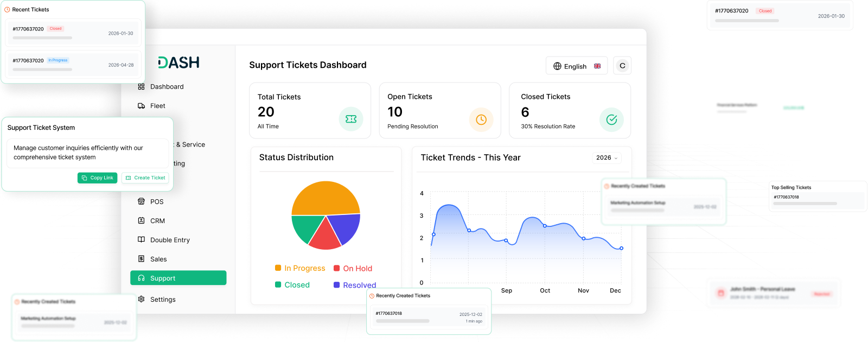
Task: Click '30% Resolution Rate' text
Action: tap(548, 126)
